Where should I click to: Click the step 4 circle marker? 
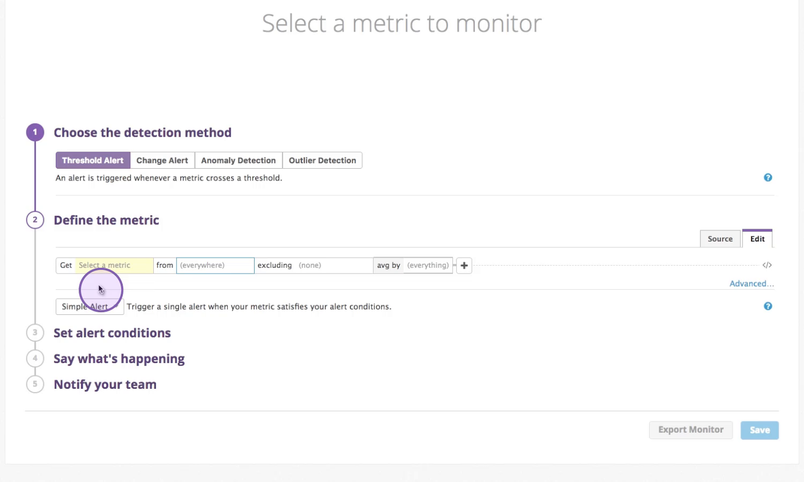[35, 358]
